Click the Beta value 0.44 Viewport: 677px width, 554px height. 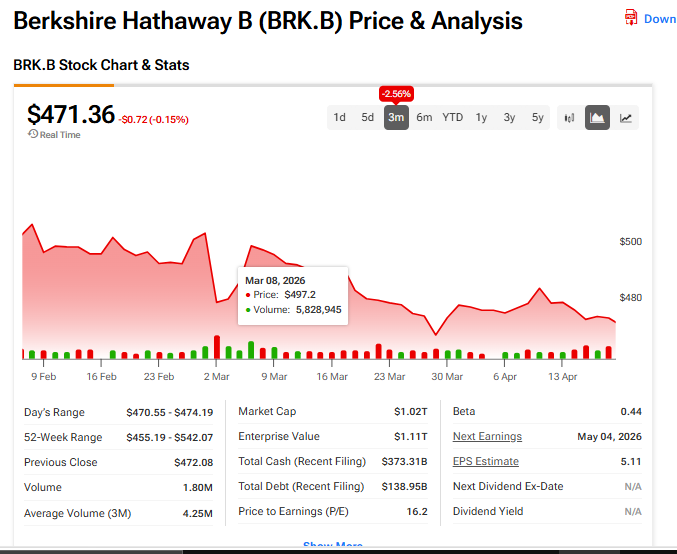pyautogui.click(x=631, y=412)
